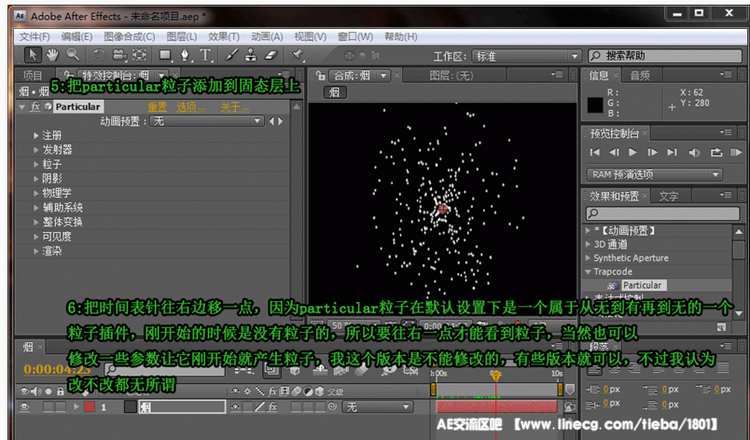Switch to the 音频 audio tab
Image resolution: width=750 pixels, height=440 pixels.
coord(640,75)
